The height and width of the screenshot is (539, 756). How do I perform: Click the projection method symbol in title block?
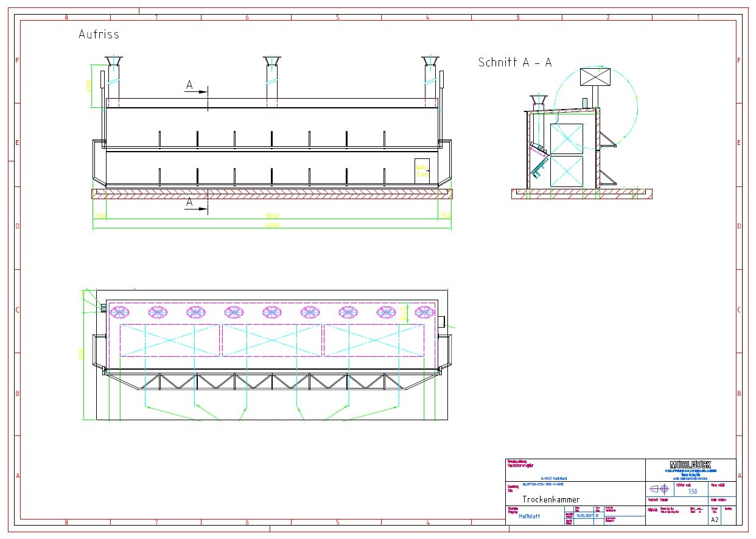659,489
